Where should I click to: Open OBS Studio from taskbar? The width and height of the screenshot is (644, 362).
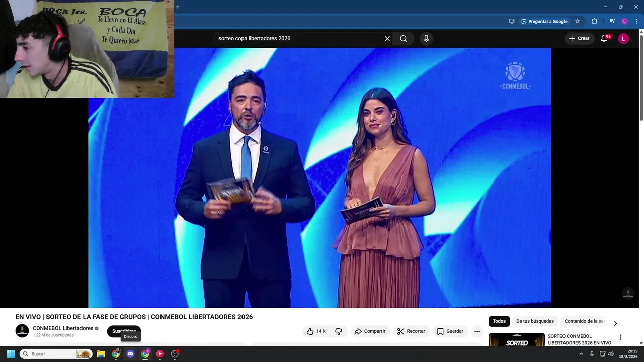175,354
